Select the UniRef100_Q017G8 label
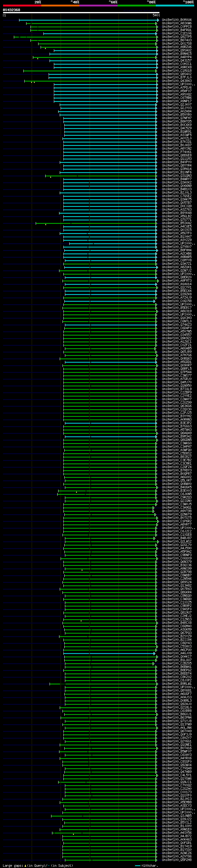 click(177, 43)
